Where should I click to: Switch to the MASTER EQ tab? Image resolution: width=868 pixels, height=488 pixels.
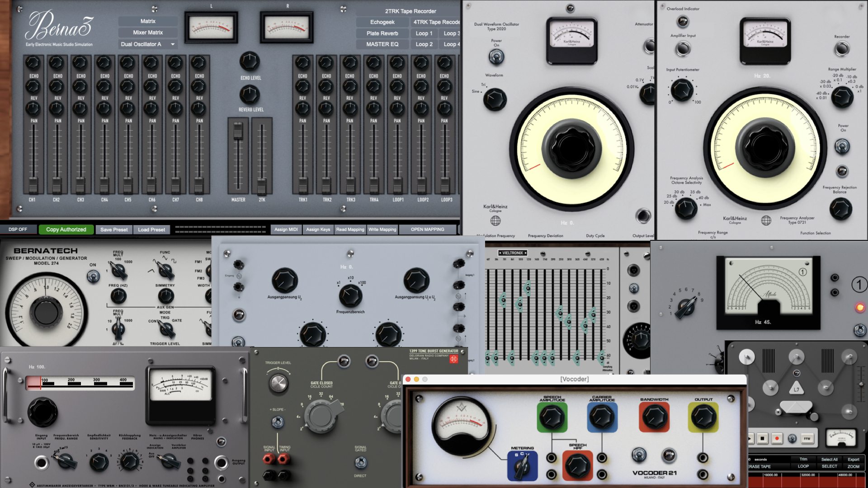click(x=382, y=44)
